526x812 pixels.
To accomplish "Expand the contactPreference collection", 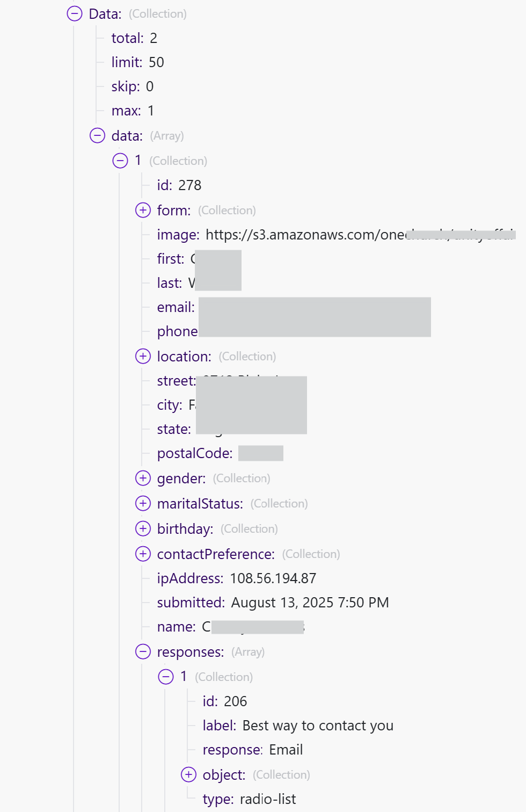I will [143, 554].
